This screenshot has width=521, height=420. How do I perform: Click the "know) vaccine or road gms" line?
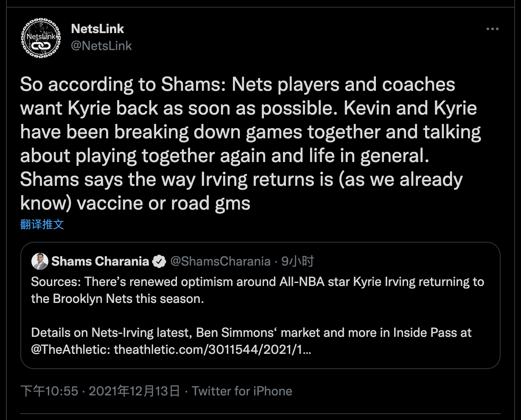pyautogui.click(x=135, y=204)
